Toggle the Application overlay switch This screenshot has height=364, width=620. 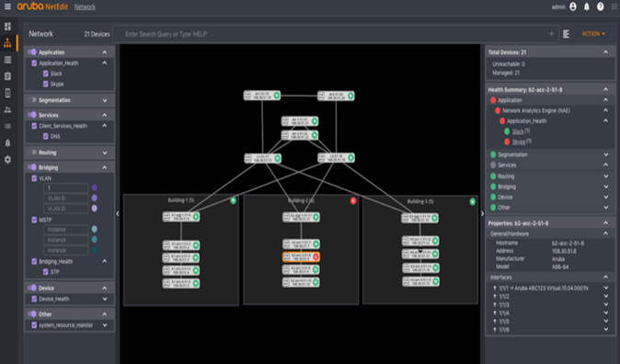(x=32, y=52)
